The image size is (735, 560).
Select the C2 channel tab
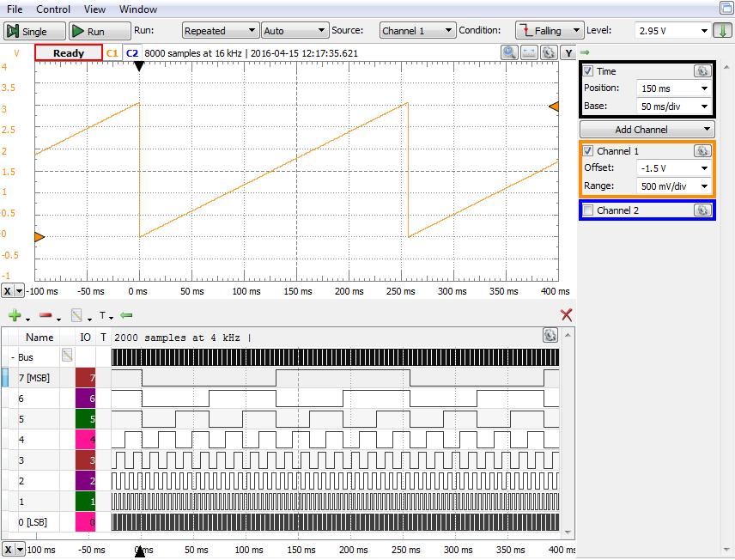132,53
